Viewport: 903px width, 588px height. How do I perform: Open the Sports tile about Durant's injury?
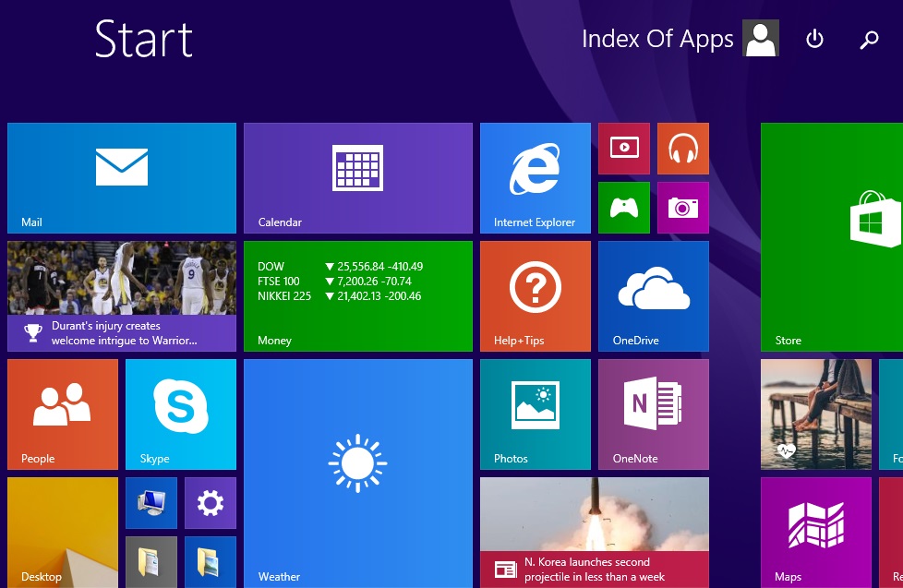(x=122, y=296)
